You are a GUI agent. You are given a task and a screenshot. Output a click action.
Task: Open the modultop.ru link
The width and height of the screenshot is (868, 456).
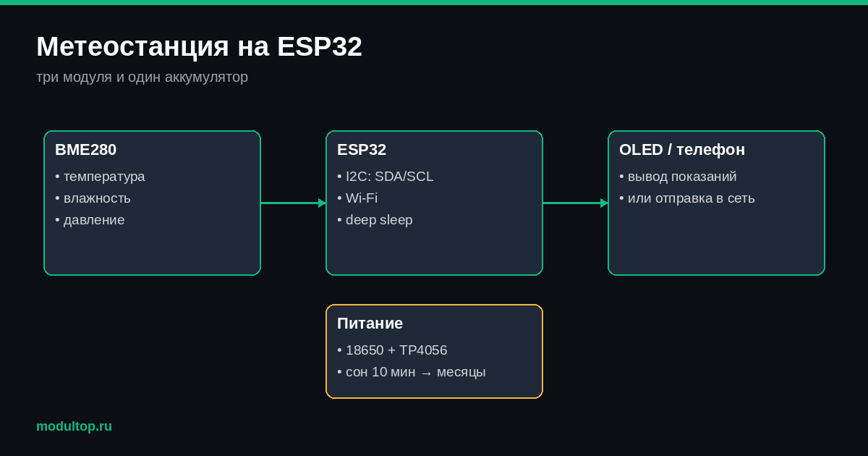74,426
